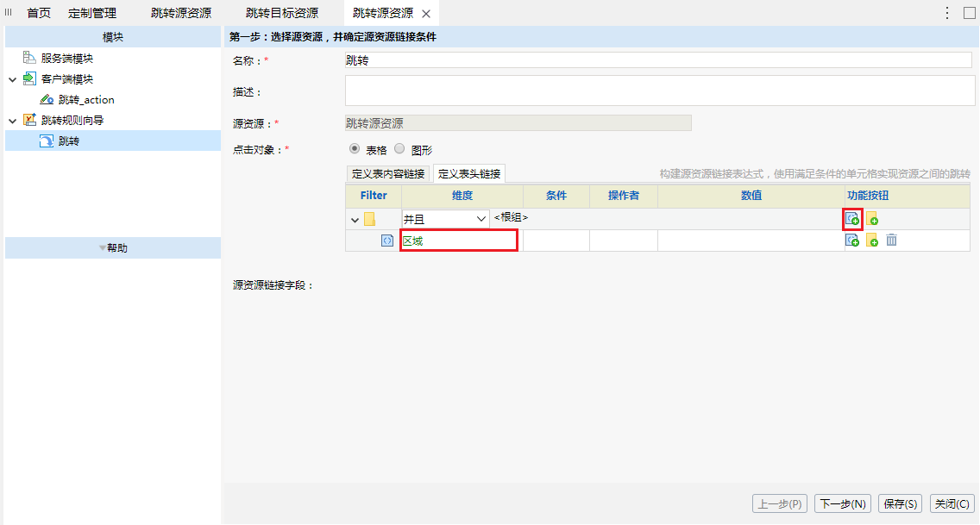
Task: Add condition expression in root group row
Action: (851, 219)
